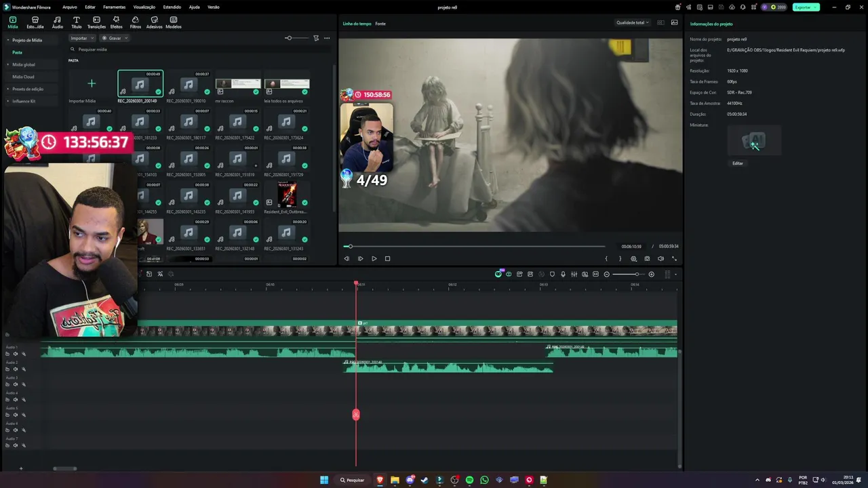Click the preview snapshot camera icon
This screenshot has width=868, height=488.
click(647, 258)
